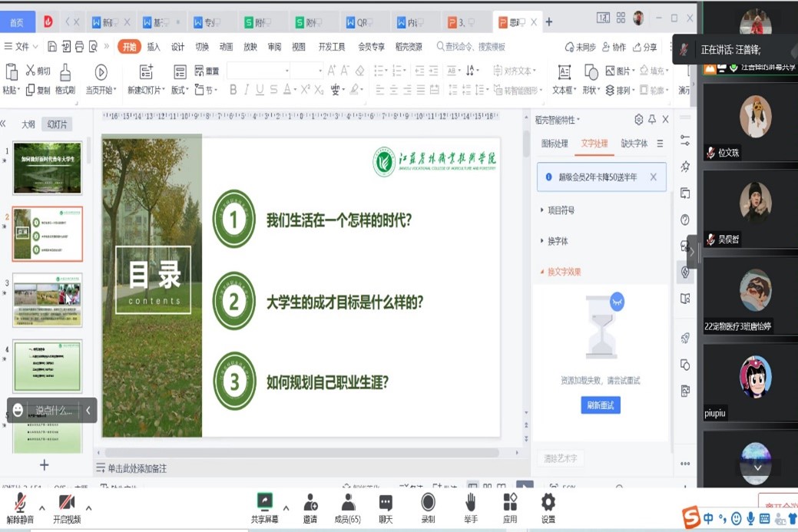Pin the 稻壳智能特性 side panel
The width and height of the screenshot is (798, 532).
pyautogui.click(x=652, y=120)
